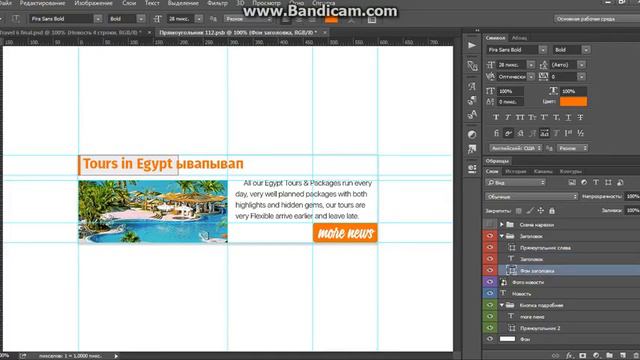Filter layers by adjustment layer type
Image resolution: width=640 pixels, height=360 pixels.
point(584,182)
